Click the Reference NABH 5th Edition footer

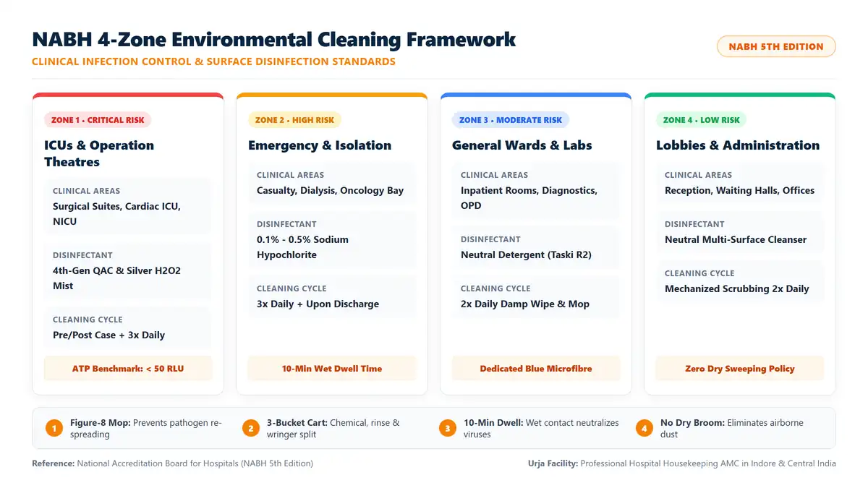[172, 463]
